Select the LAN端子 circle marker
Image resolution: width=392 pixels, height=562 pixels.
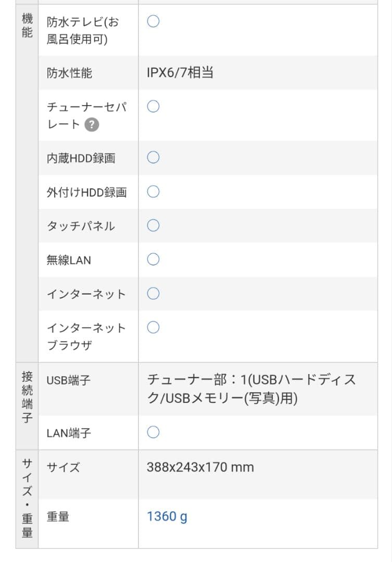(153, 432)
